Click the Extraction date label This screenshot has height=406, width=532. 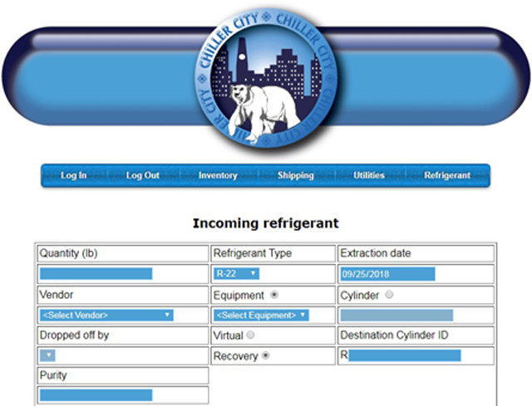tap(375, 253)
